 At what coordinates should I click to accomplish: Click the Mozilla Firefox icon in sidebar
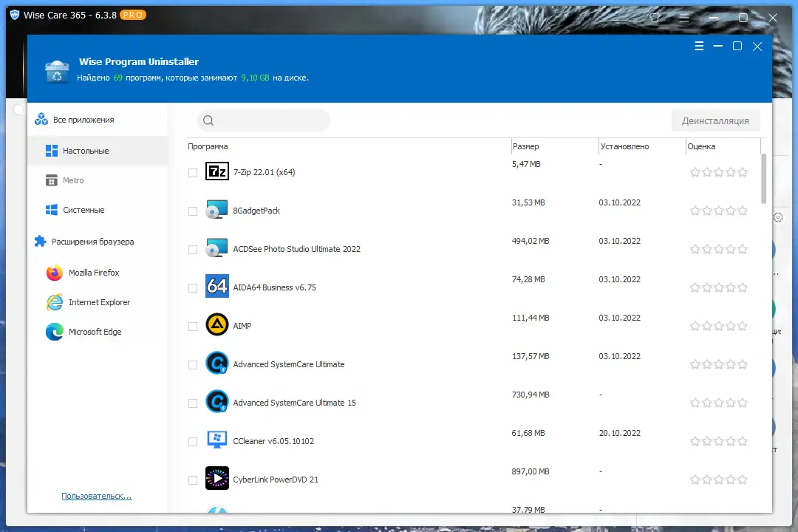(55, 273)
